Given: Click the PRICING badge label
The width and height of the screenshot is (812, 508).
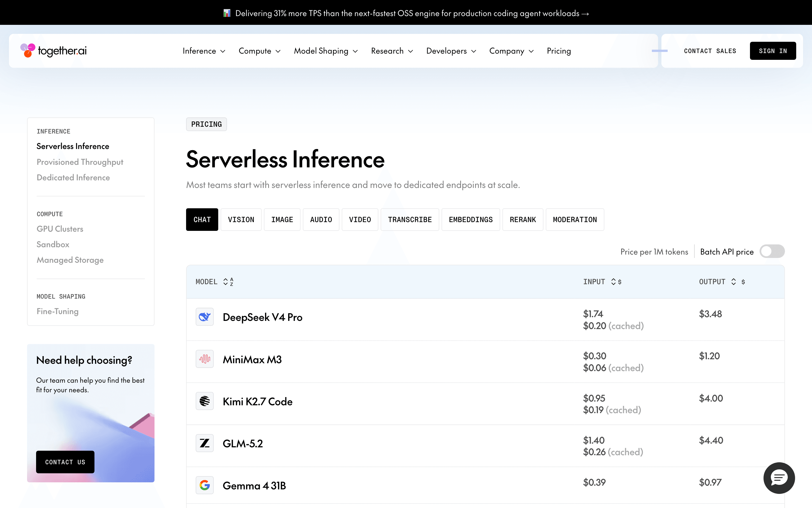Looking at the screenshot, I should click(206, 124).
